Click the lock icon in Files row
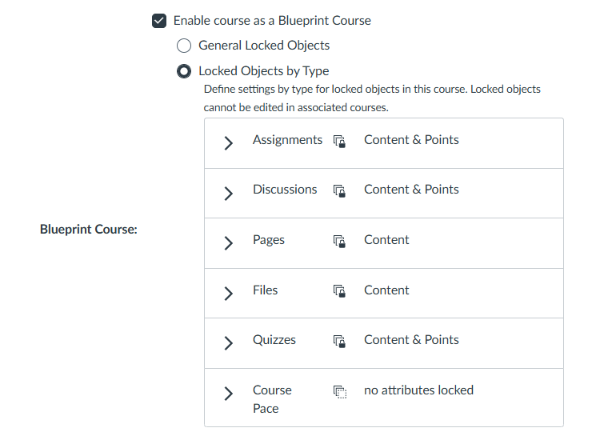The width and height of the screenshot is (607, 447). pyautogui.click(x=339, y=291)
